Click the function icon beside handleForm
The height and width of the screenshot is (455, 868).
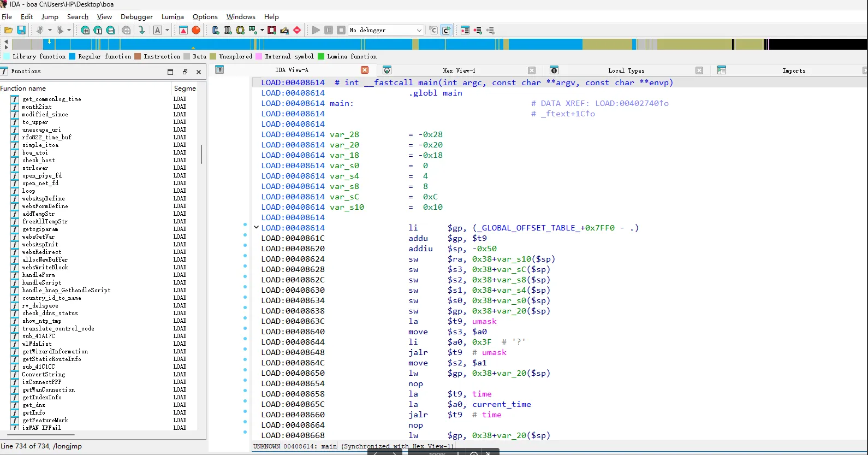point(15,275)
